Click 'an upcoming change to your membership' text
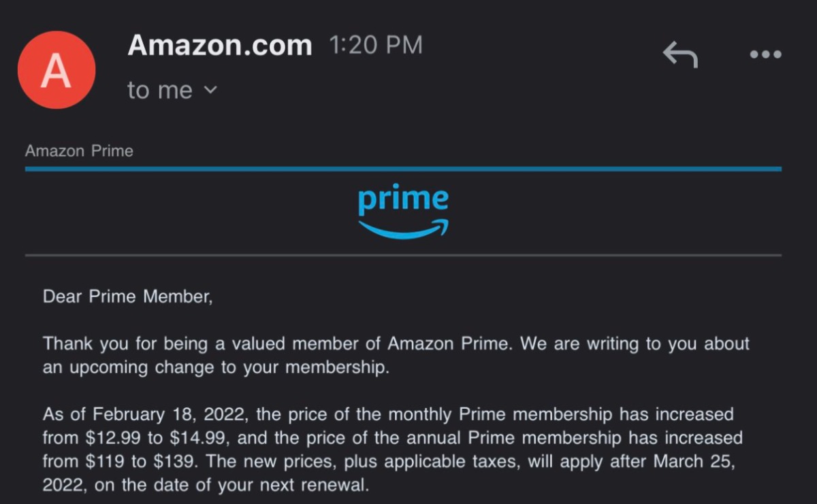Viewport: 817px width, 504px height. (216, 367)
